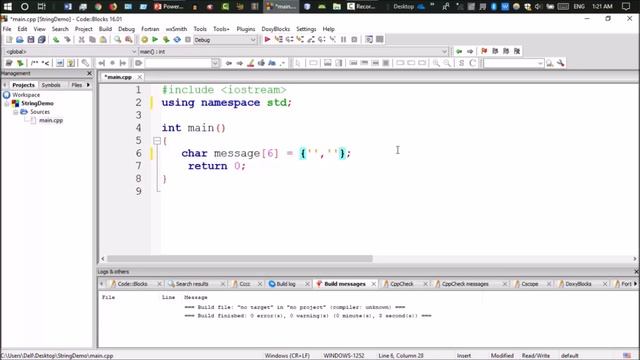The width and height of the screenshot is (640, 360).
Task: Open the File menu
Action: click(7, 29)
